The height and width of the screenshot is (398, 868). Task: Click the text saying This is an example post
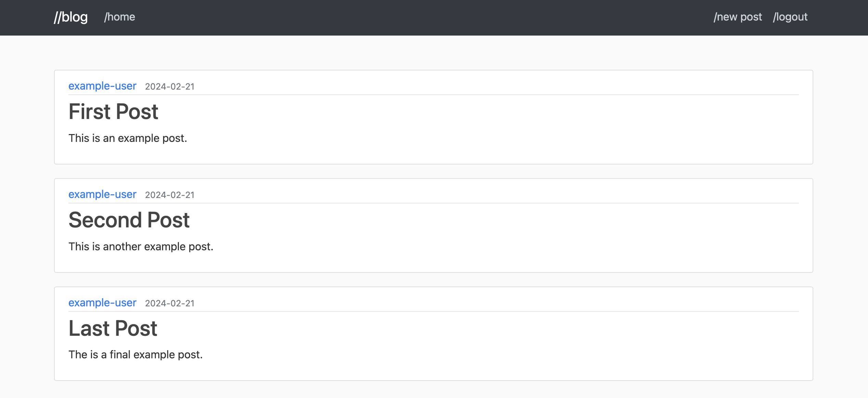point(128,138)
